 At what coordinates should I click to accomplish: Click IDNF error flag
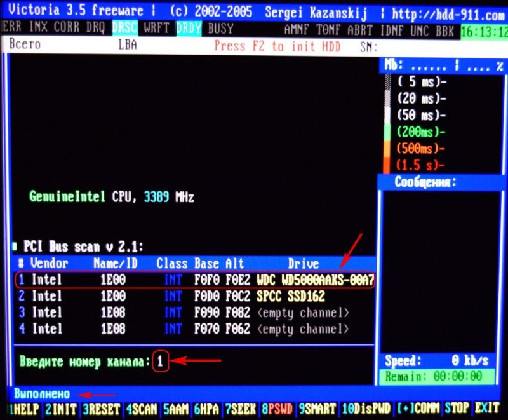pos(392,31)
